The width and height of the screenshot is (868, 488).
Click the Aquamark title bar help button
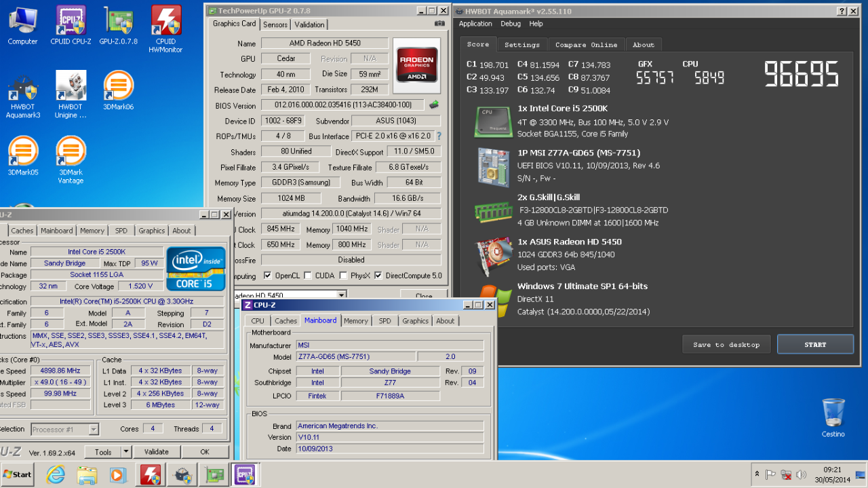tap(842, 12)
